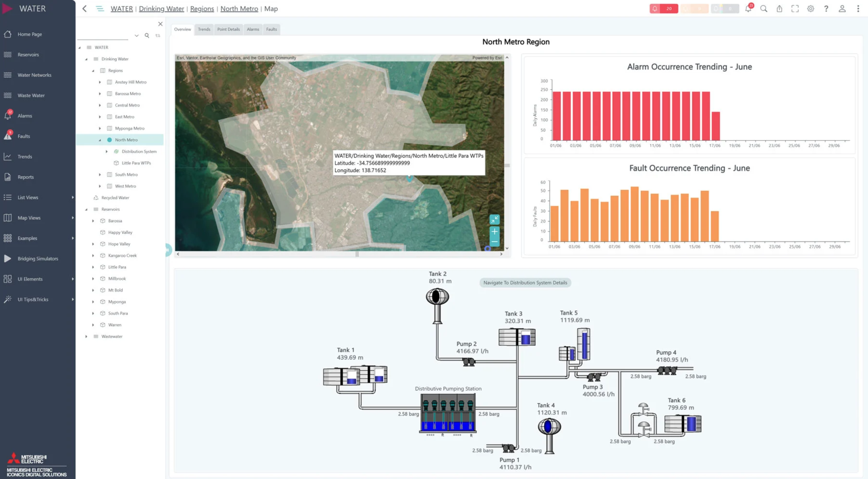
Task: Open the user profile icon
Action: 842,9
